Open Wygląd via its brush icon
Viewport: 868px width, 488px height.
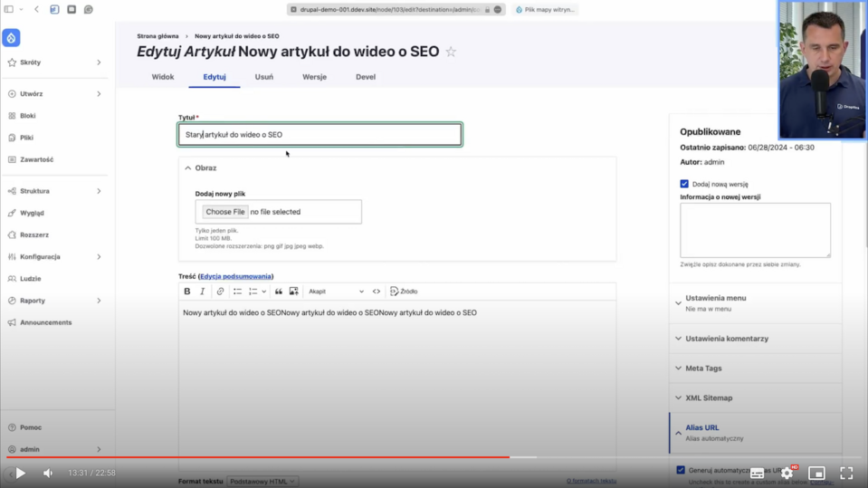[12, 213]
